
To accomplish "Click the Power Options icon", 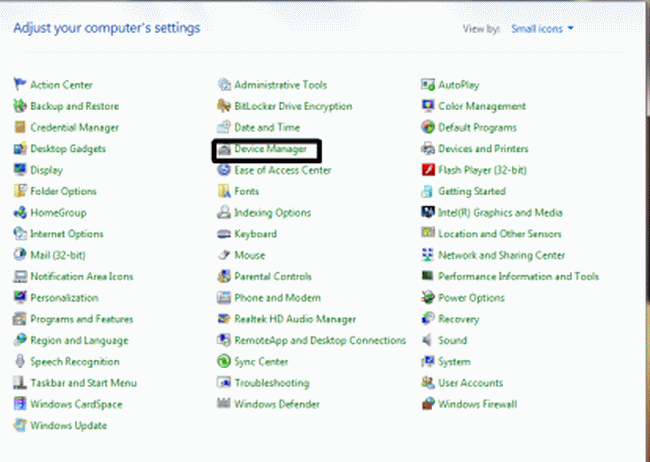I will click(x=429, y=298).
